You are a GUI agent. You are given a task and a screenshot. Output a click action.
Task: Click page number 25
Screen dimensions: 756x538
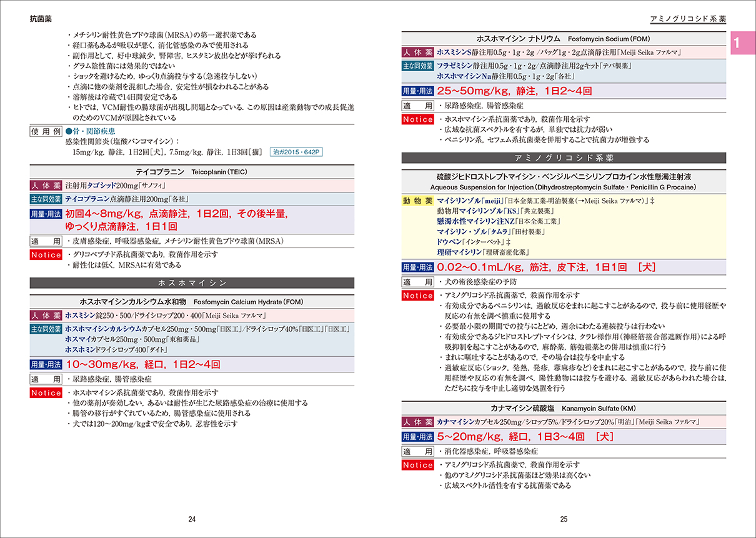(x=564, y=519)
